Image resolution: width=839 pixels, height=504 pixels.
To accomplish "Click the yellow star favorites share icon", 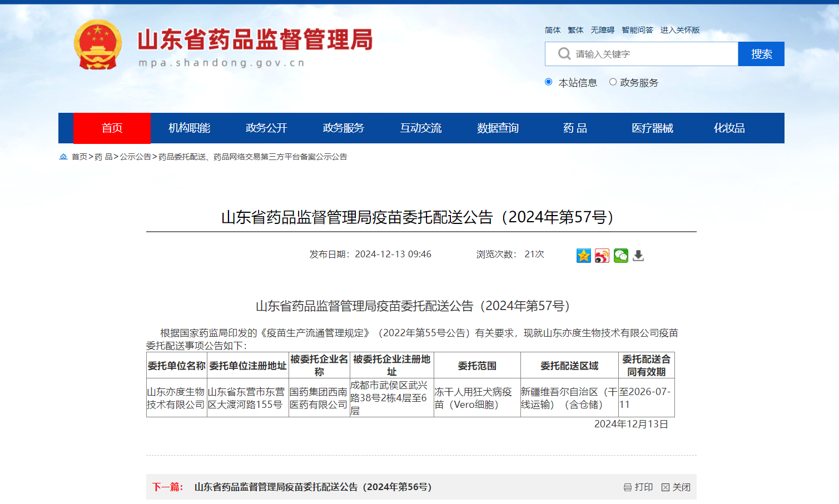I will click(583, 256).
